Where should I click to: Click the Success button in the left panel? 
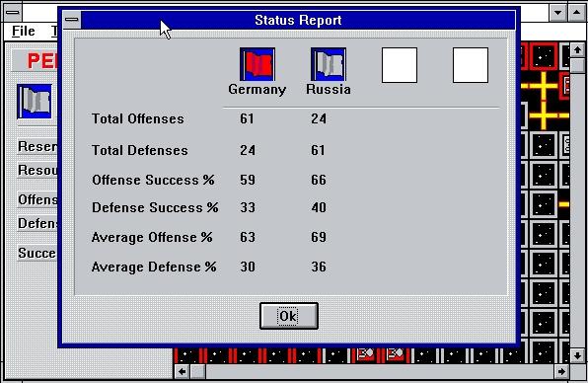pyautogui.click(x=37, y=253)
